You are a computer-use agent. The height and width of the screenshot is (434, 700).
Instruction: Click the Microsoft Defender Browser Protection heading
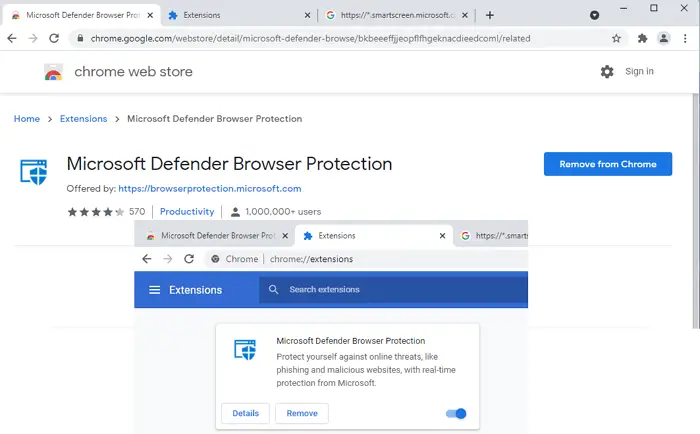point(229,164)
